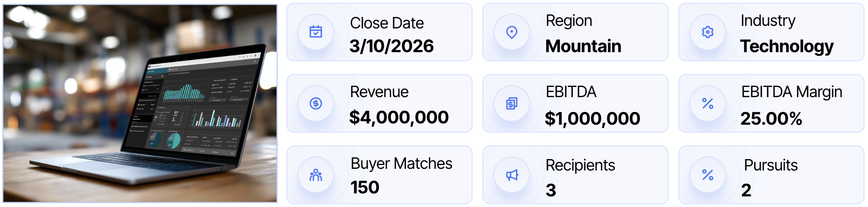The height and width of the screenshot is (207, 868).
Task: Click the $4,000,000 revenue figure
Action: tap(399, 117)
